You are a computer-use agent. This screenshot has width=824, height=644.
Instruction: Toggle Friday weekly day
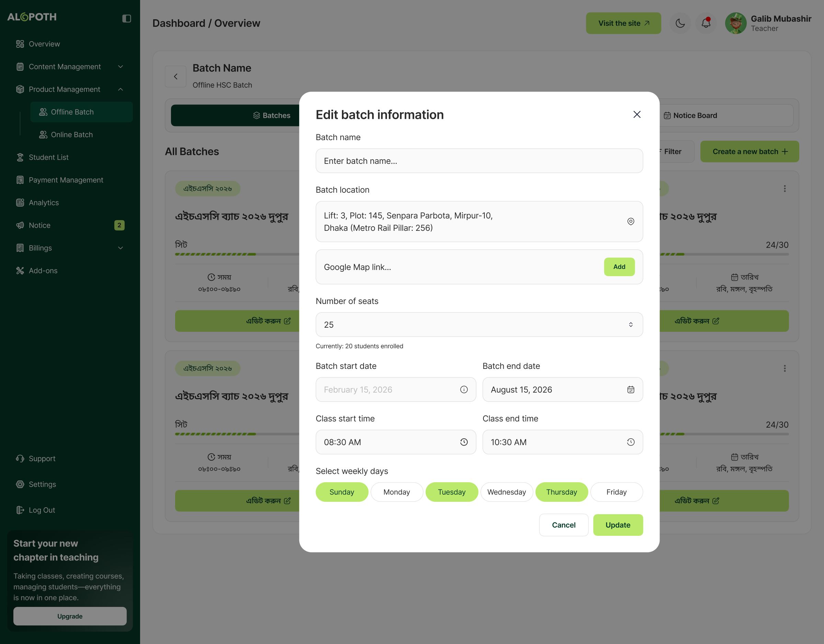pyautogui.click(x=617, y=492)
